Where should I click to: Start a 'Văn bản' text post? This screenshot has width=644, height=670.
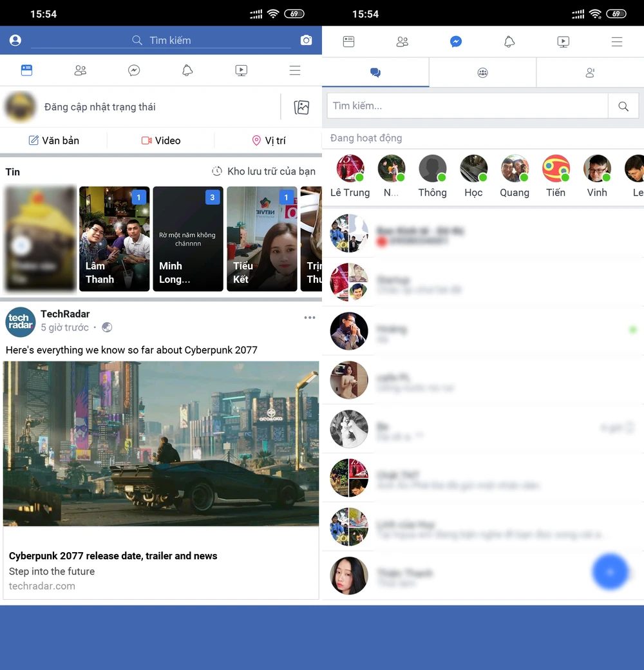tap(54, 140)
